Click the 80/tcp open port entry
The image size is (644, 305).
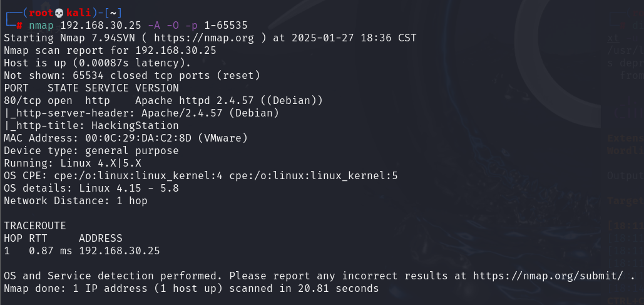[39, 101]
